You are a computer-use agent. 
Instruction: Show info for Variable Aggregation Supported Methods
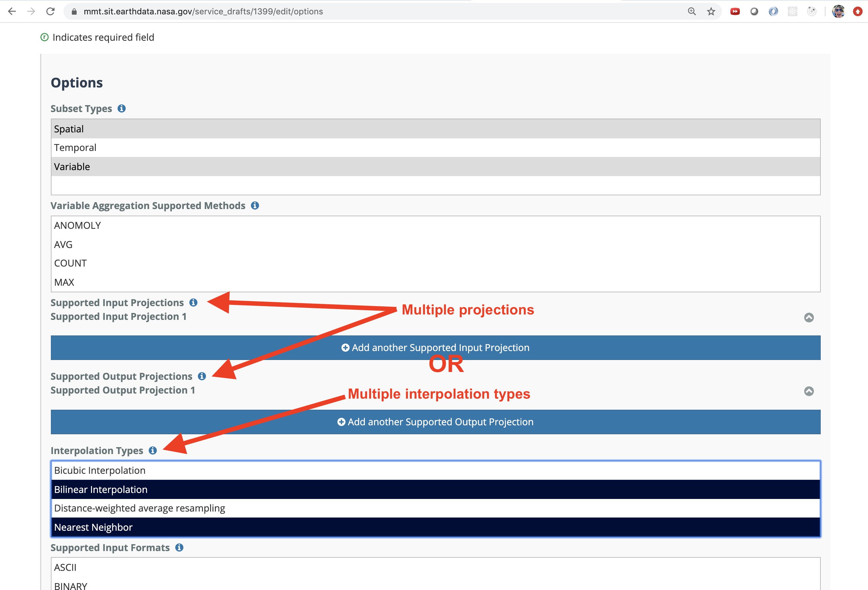tap(255, 205)
